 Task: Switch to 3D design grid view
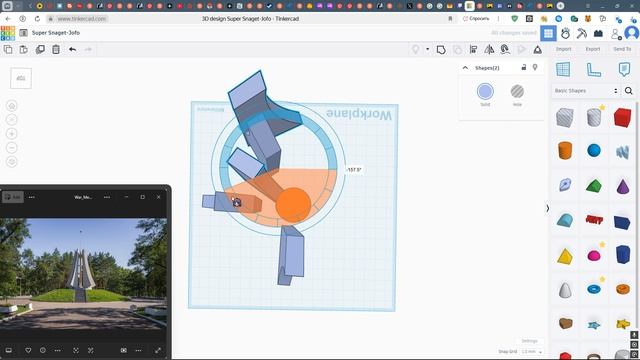click(x=548, y=33)
